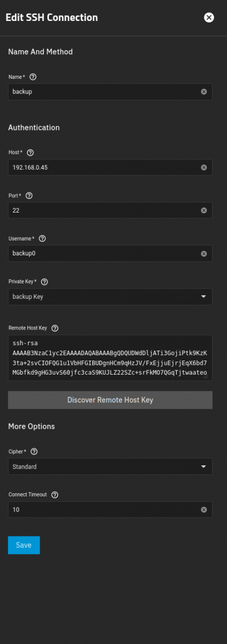
Task: Show help for Username field
Action: click(x=42, y=238)
